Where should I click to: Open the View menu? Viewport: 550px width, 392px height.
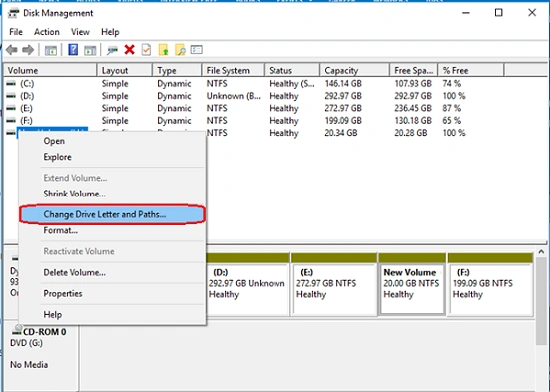80,32
